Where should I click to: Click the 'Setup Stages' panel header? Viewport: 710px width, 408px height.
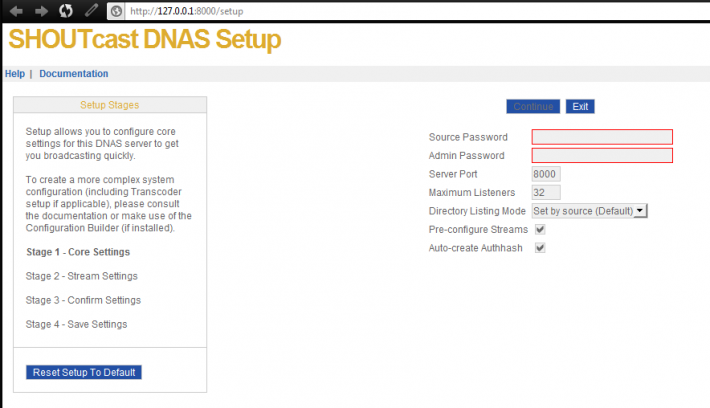coord(110,105)
